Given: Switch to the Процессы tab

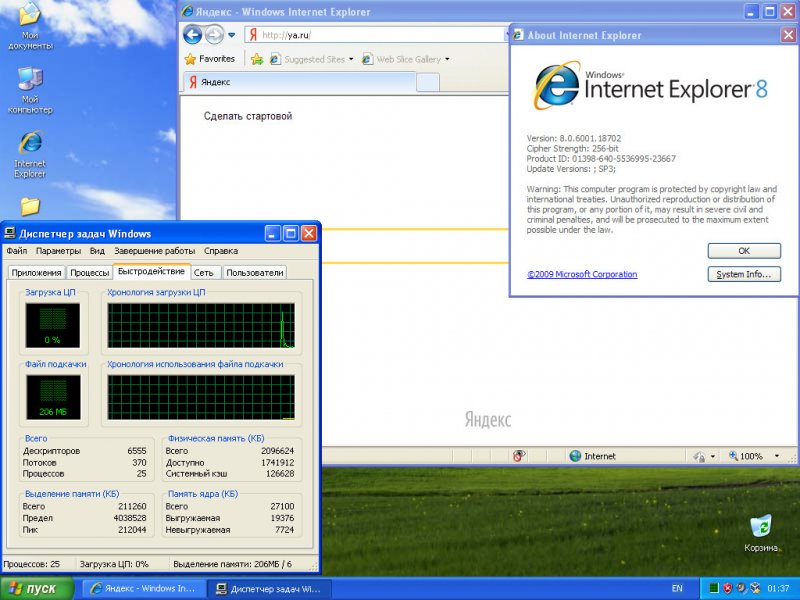Looking at the screenshot, I should click(90, 273).
